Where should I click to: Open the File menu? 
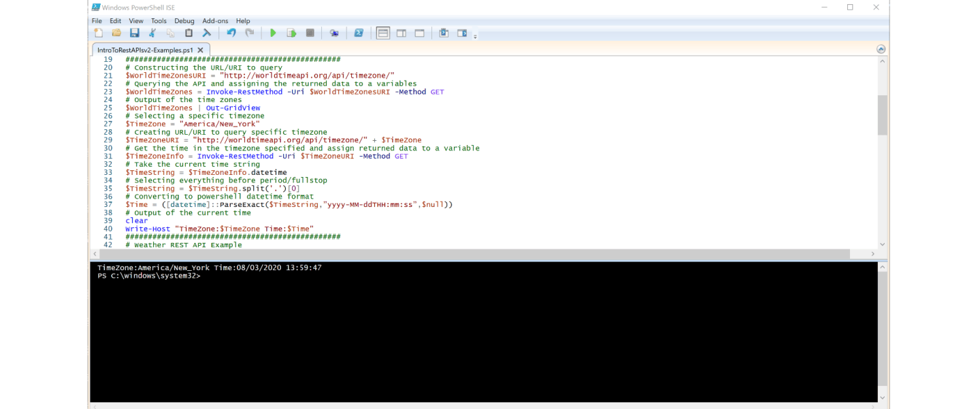[97, 21]
